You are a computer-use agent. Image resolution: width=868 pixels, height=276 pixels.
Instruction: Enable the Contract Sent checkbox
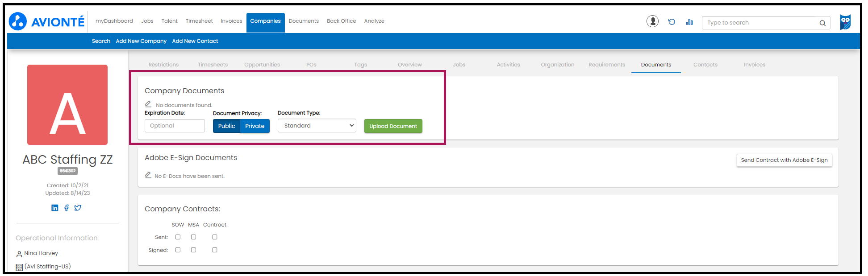click(x=215, y=237)
